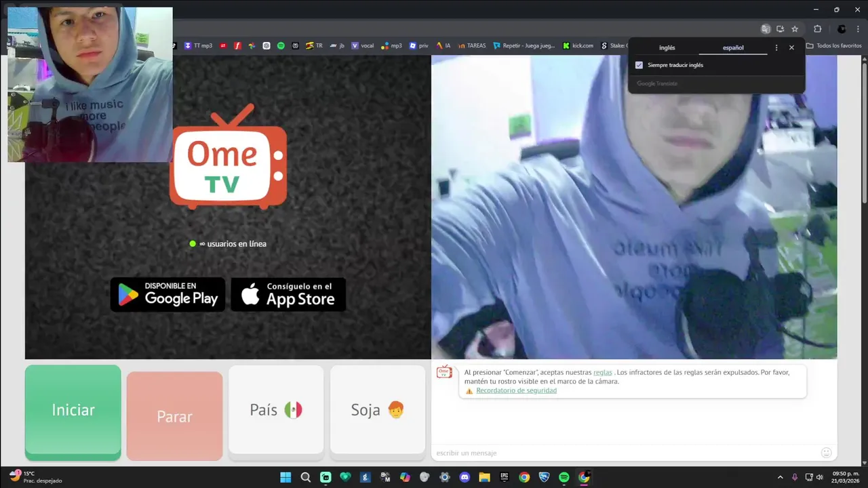The image size is (868, 488).
Task: Click the message input field
Action: click(624, 453)
